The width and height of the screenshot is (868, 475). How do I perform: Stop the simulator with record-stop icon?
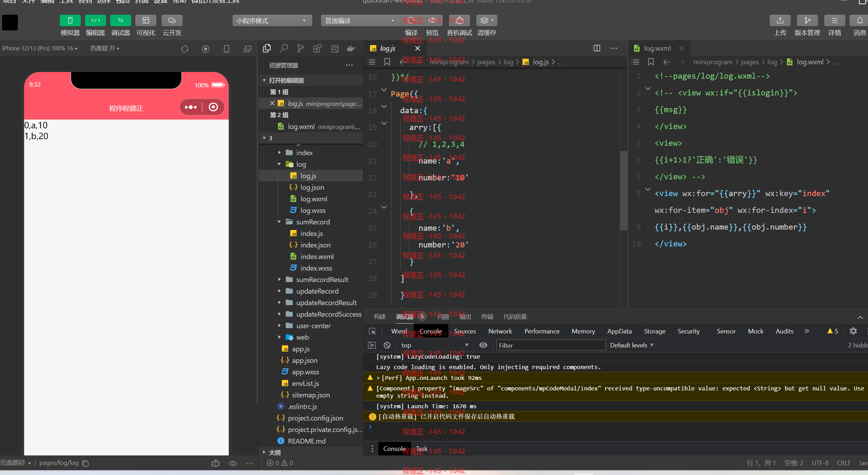[x=206, y=49]
